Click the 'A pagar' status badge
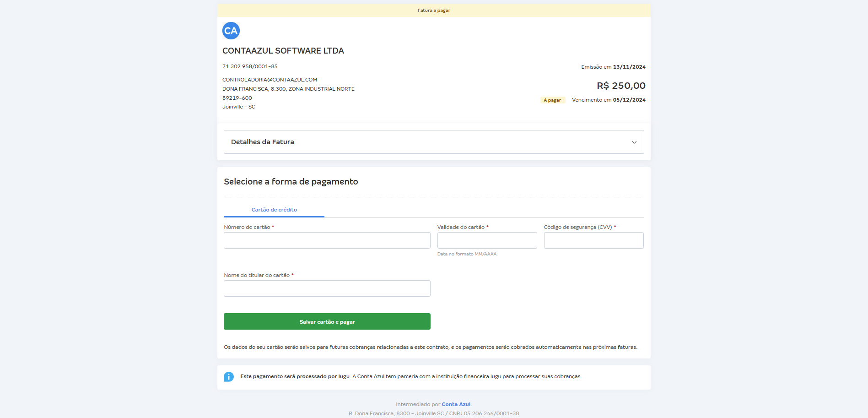Viewport: 868px width, 418px height. 553,100
